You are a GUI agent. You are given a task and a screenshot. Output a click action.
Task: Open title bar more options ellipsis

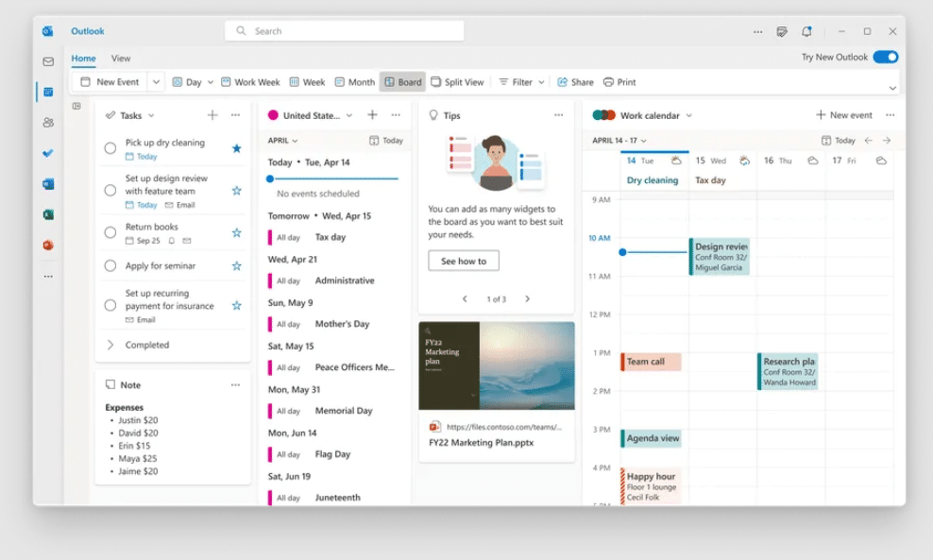[757, 31]
